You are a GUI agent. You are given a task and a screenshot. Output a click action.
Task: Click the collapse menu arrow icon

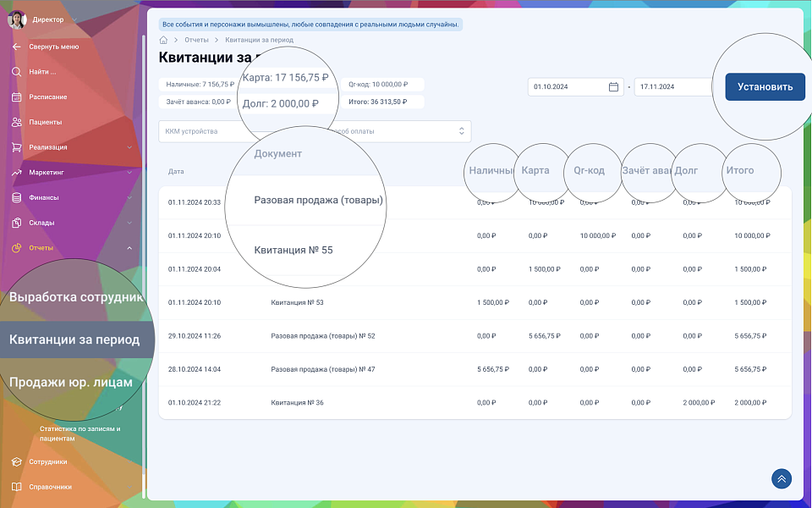(x=16, y=47)
